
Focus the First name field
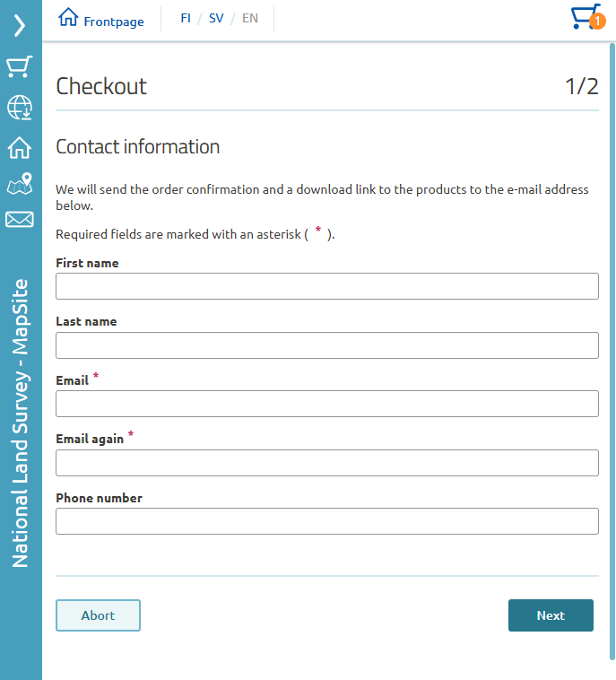point(327,286)
